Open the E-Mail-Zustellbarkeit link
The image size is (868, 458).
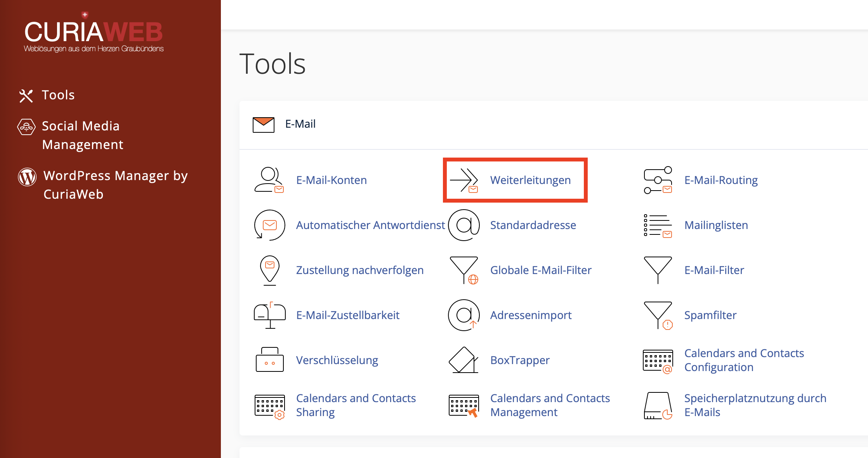[348, 315]
